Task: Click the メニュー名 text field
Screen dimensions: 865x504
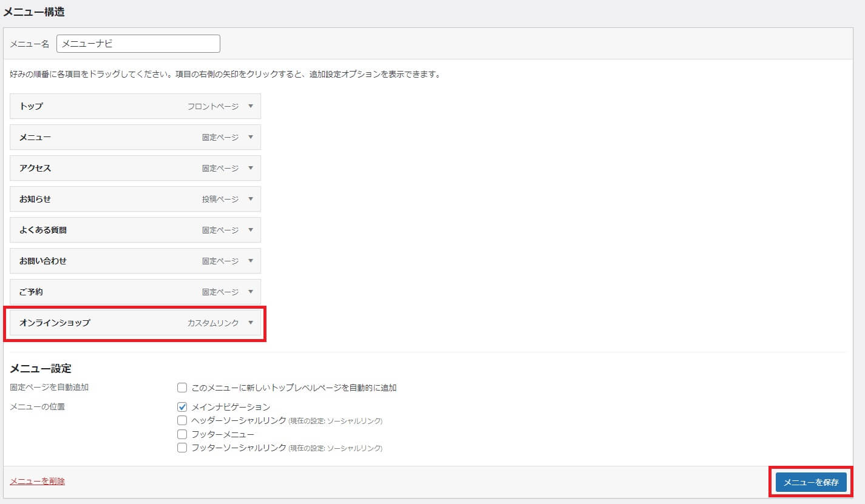Action: pos(138,44)
